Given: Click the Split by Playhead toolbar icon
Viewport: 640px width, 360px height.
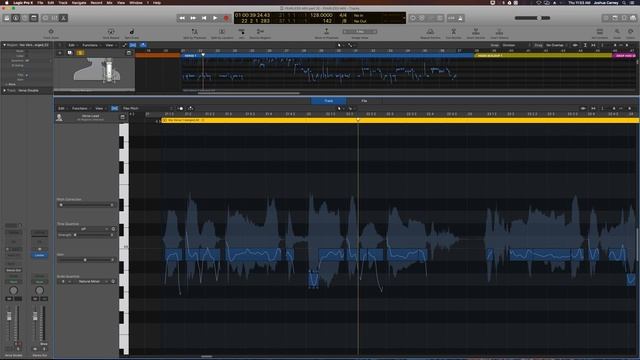Looking at the screenshot, I should (x=195, y=33).
